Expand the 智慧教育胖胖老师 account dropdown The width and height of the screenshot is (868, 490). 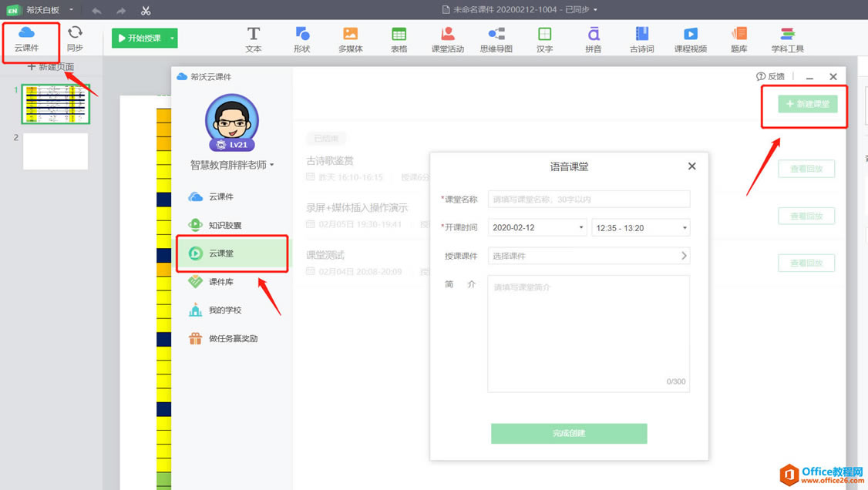pyautogui.click(x=272, y=165)
